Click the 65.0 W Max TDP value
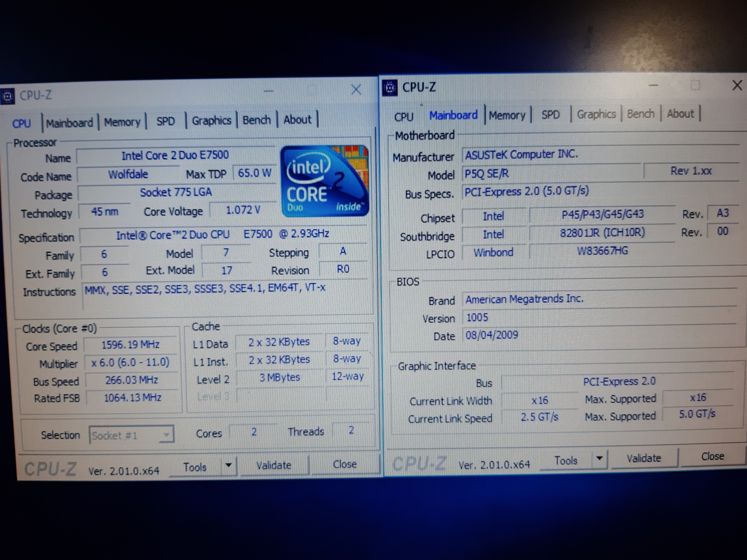The height and width of the screenshot is (560, 747). point(254,173)
